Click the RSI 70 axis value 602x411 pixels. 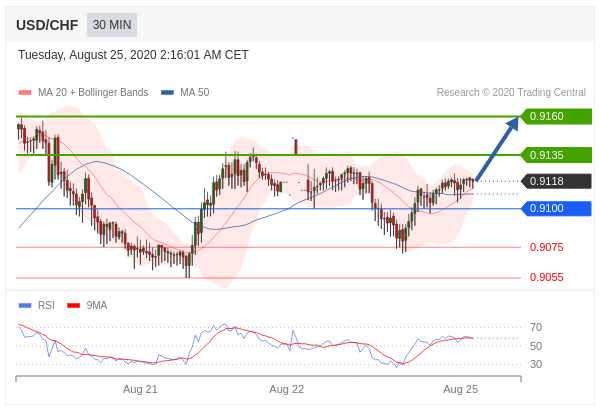point(536,327)
